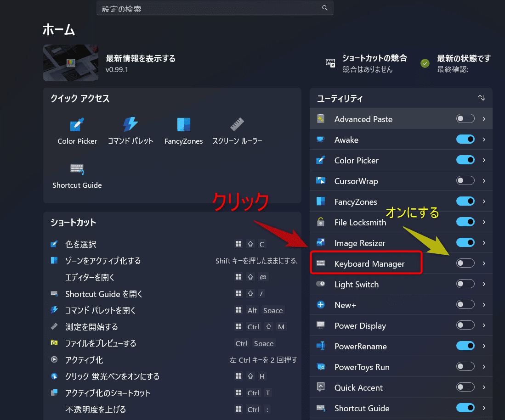The height and width of the screenshot is (420, 505).
Task: Turn on the New+ toggle
Action: [x=465, y=304]
